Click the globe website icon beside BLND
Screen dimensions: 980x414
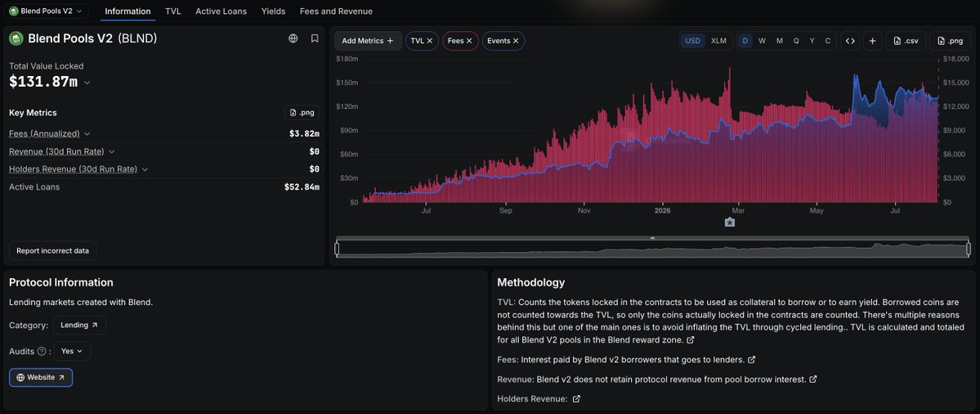(293, 38)
